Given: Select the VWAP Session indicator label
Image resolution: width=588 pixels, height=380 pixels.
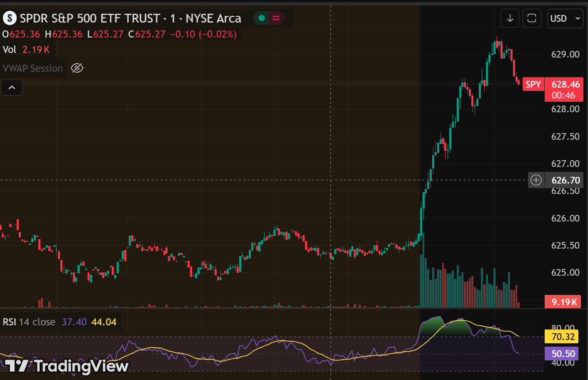Looking at the screenshot, I should [33, 68].
